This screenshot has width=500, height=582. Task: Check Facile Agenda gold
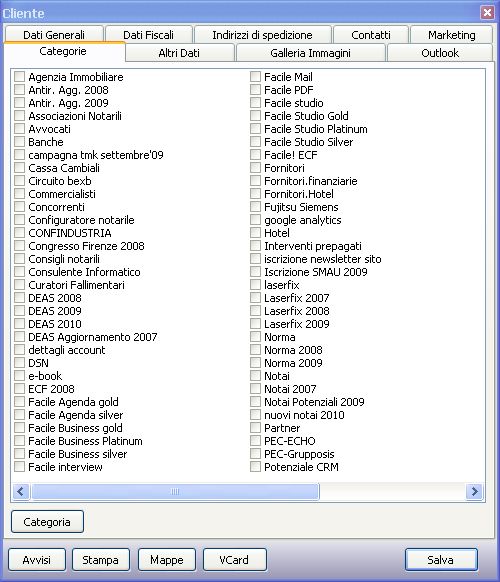[19, 402]
